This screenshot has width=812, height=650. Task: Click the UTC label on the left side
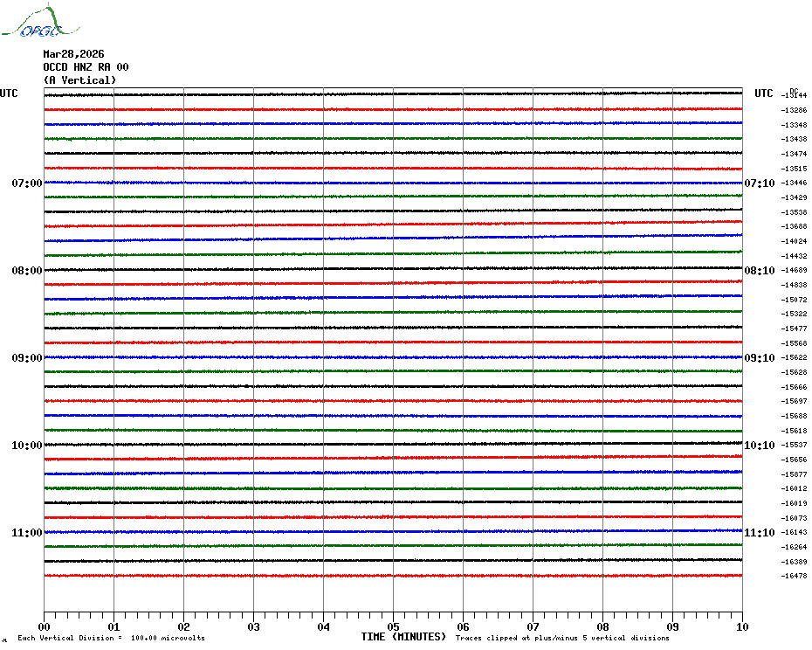9,93
